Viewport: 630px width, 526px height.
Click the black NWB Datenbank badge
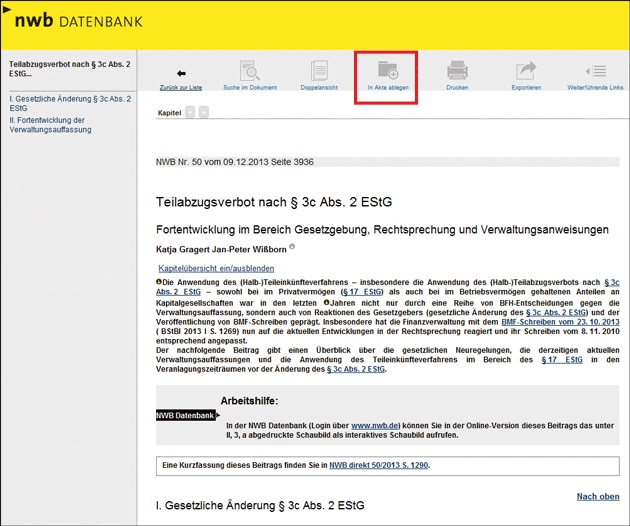pyautogui.click(x=186, y=415)
